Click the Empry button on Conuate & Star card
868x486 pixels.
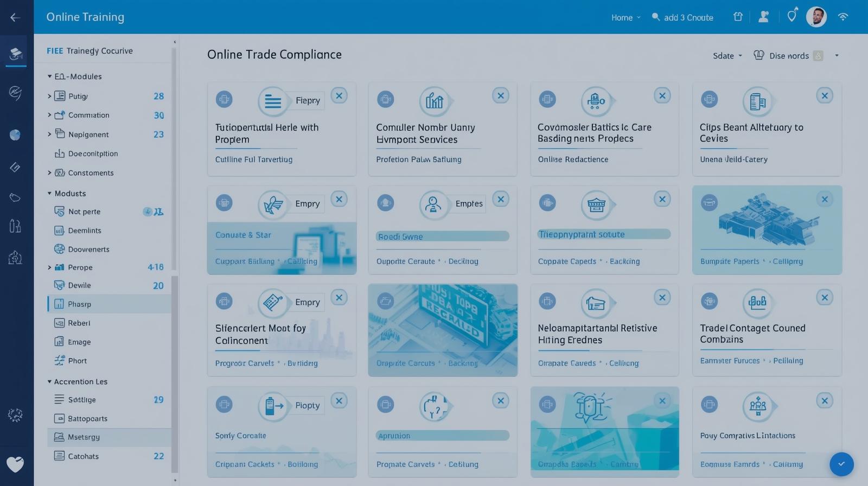(307, 204)
